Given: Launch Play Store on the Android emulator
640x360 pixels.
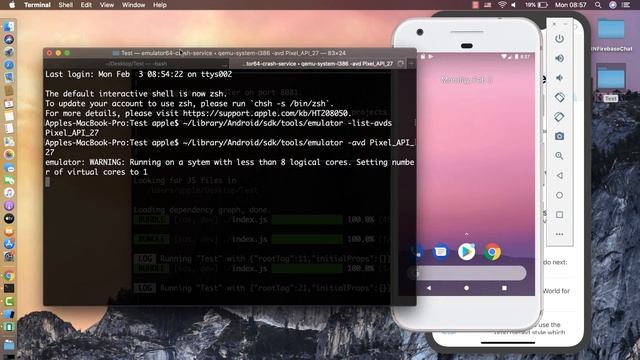Looking at the screenshot, I should [x=466, y=252].
